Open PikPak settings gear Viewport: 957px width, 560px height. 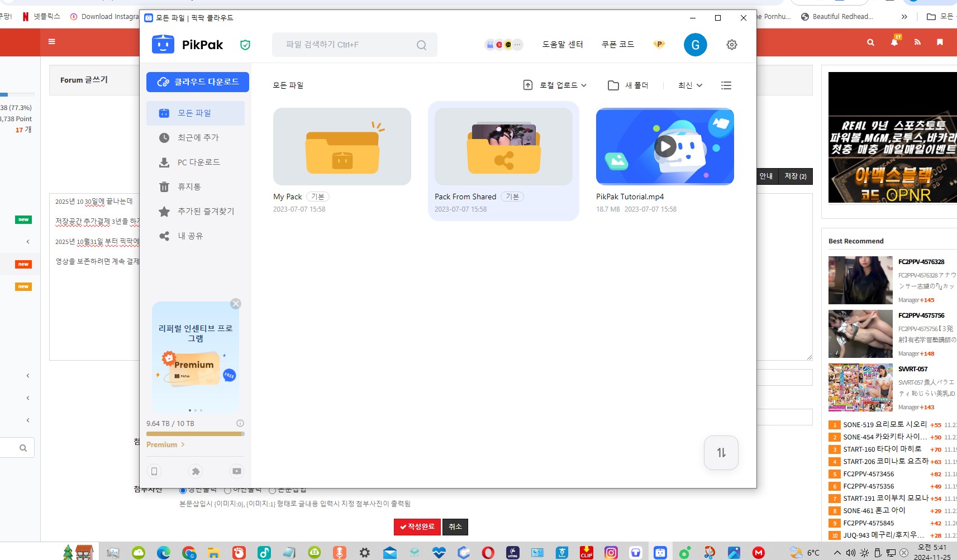click(x=731, y=45)
